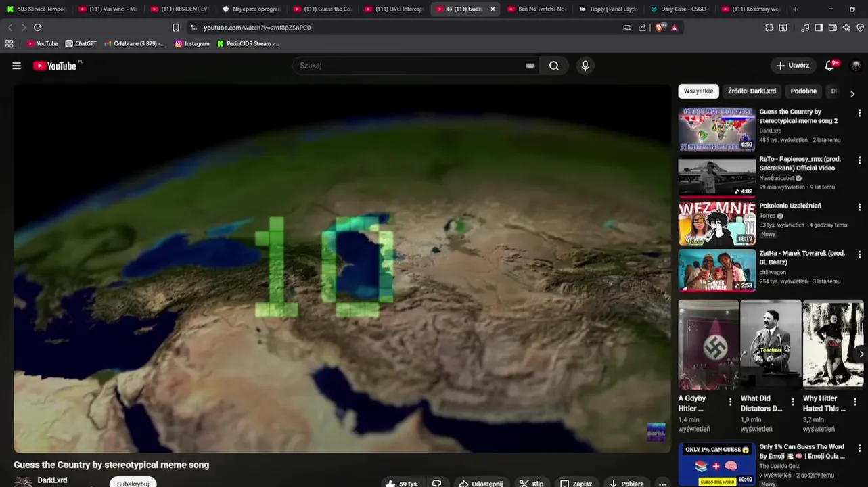Open the 'ChatGPT' bookmark
The height and width of the screenshot is (487, 868).
click(81, 43)
